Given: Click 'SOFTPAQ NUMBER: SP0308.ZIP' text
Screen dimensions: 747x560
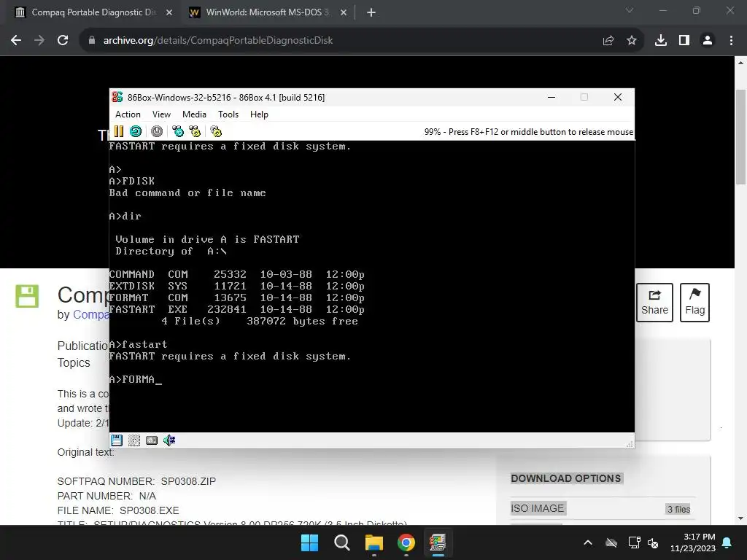Looking at the screenshot, I should (136, 481).
